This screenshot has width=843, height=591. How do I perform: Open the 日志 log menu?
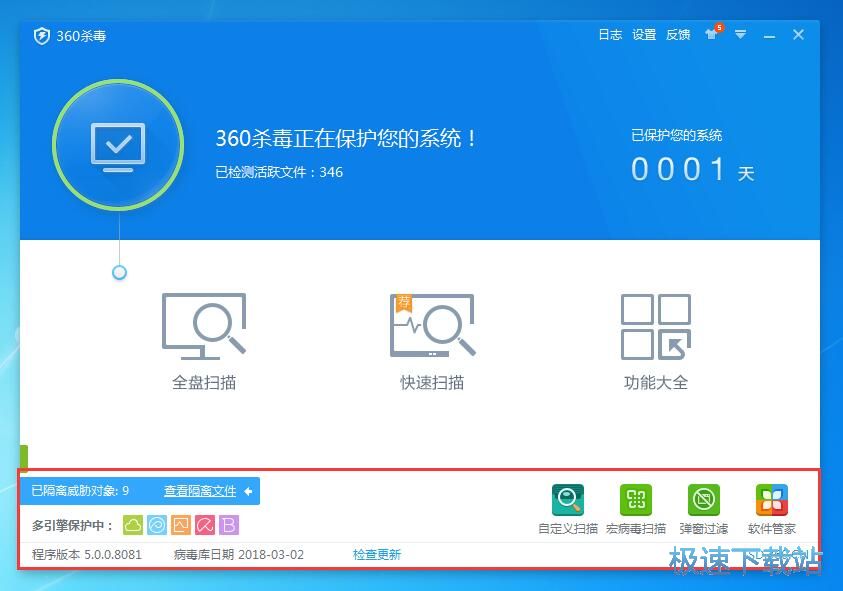click(x=610, y=35)
